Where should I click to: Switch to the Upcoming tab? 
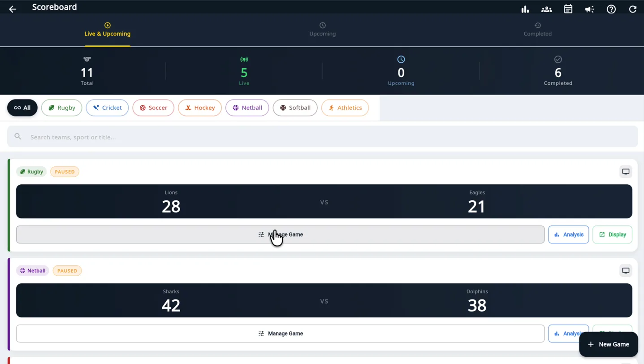[323, 30]
